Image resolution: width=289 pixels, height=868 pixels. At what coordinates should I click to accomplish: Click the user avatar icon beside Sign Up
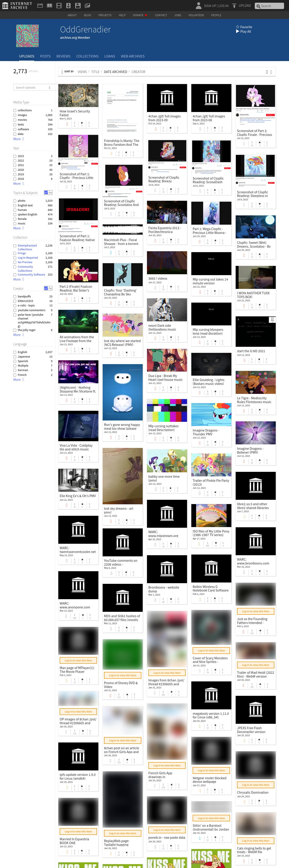point(199,5)
